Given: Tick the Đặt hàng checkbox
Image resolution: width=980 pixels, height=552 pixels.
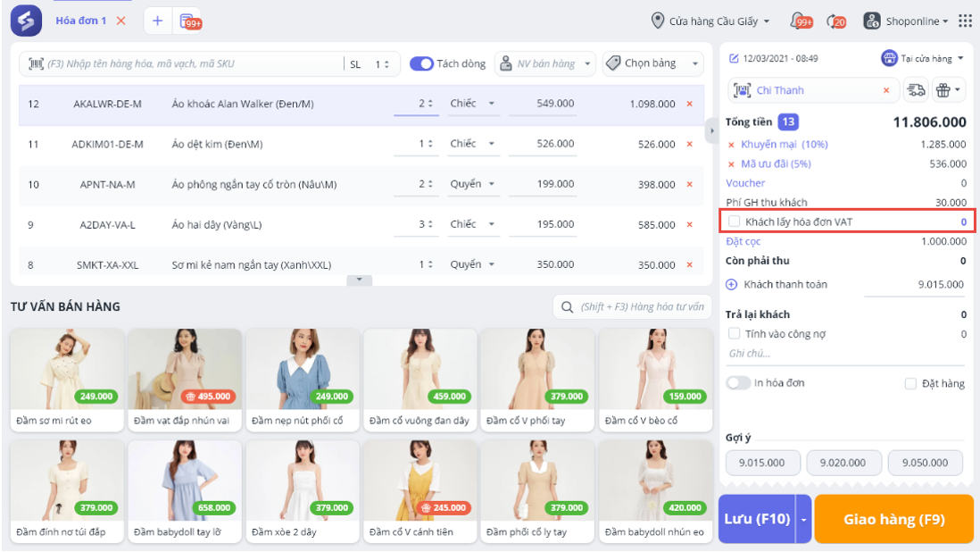Looking at the screenshot, I should click(910, 384).
